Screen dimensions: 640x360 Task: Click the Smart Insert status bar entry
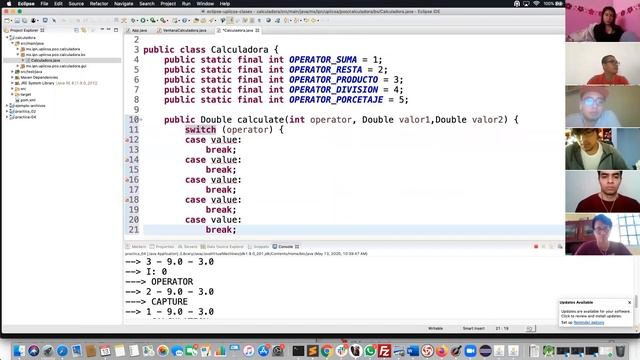pyautogui.click(x=473, y=328)
